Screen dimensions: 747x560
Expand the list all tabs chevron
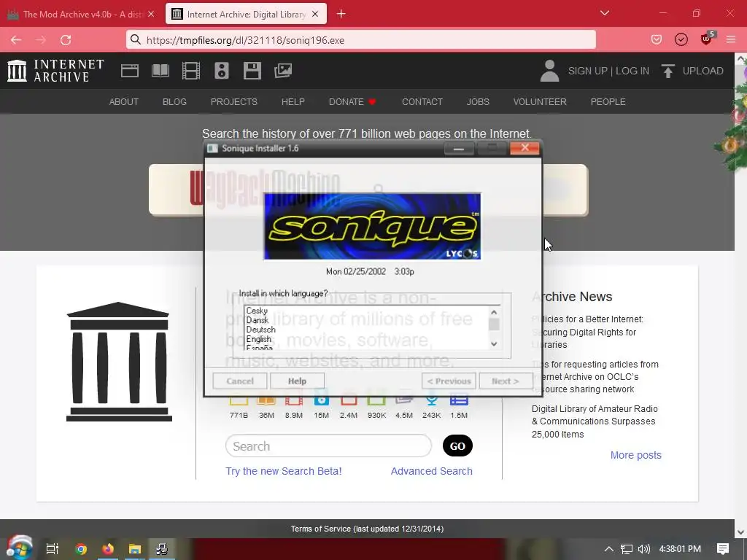[x=605, y=13]
